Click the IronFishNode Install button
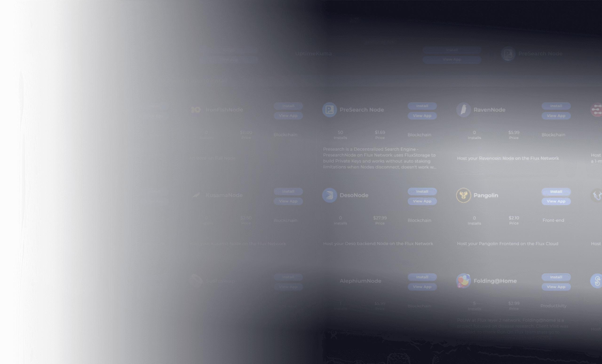 pyautogui.click(x=288, y=106)
